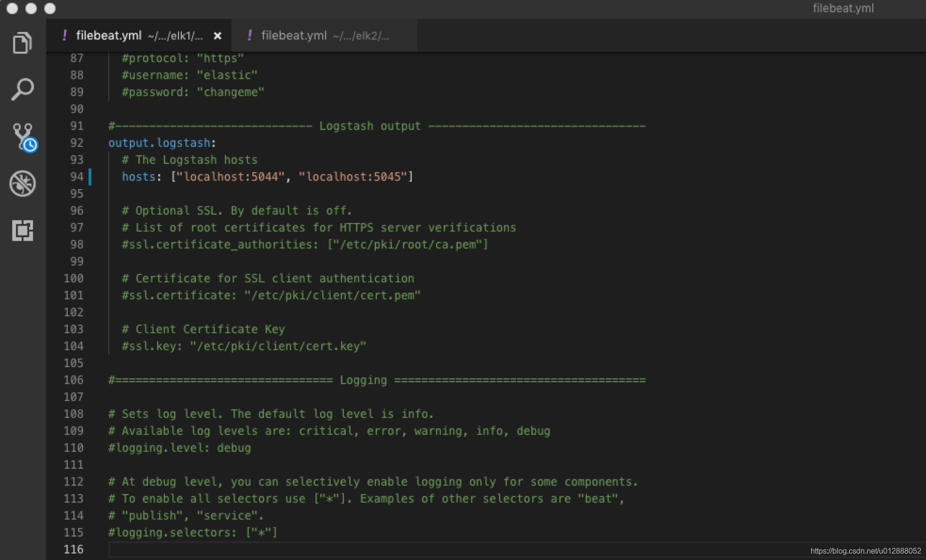Click the YAML icon on the elk2 tab
The height and width of the screenshot is (560, 926).
click(250, 35)
